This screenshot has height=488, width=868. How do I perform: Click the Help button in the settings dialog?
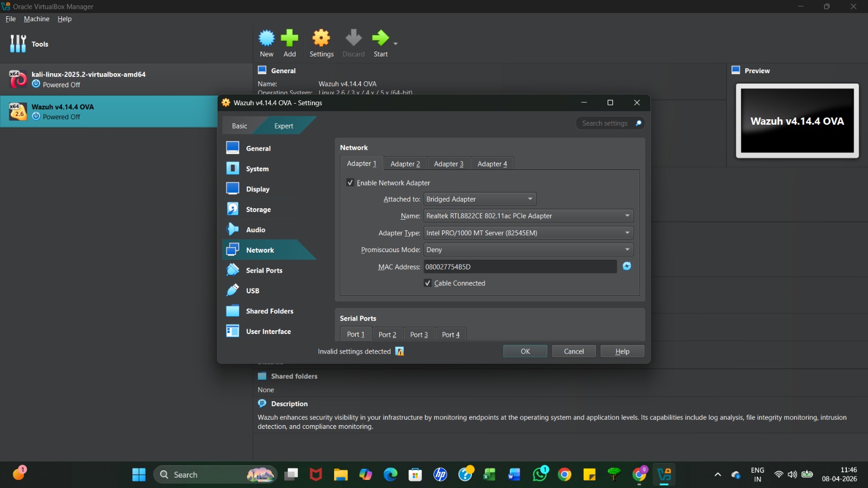622,351
